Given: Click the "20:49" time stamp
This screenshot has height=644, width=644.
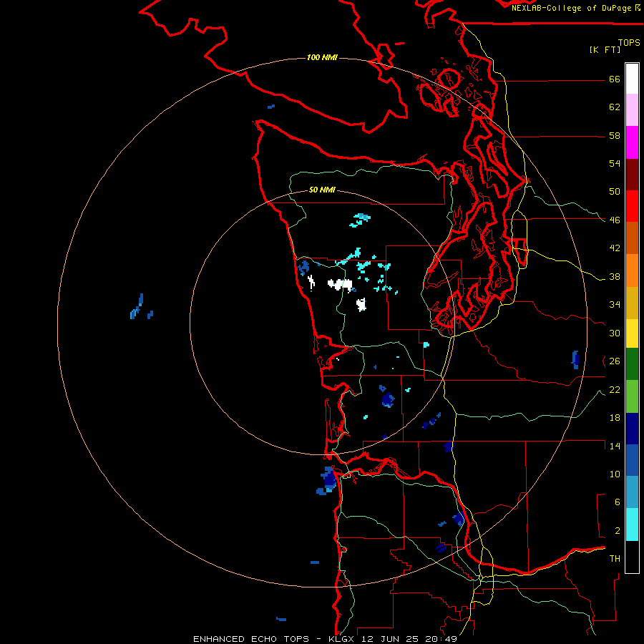Looking at the screenshot, I should [x=441, y=639].
